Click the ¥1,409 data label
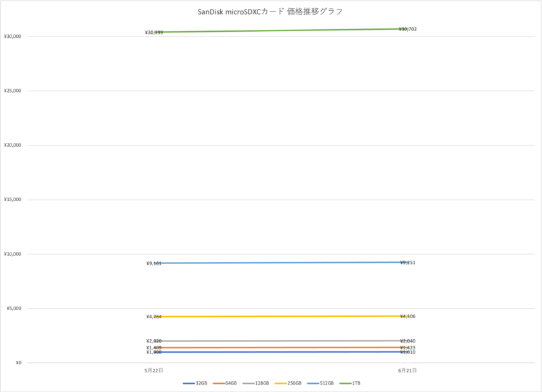Image resolution: width=542 pixels, height=392 pixels. [154, 348]
